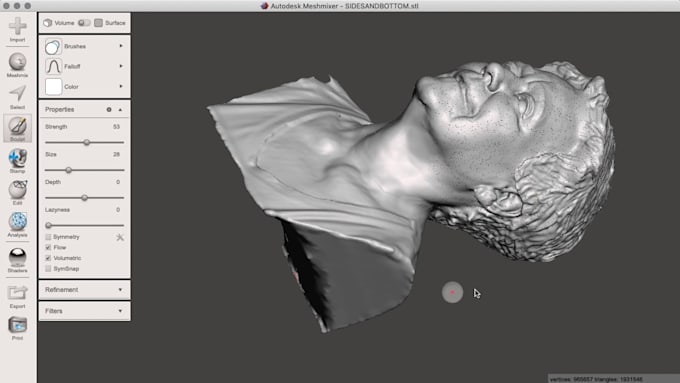
Task: Uncheck the Flow checkbox
Action: [48, 247]
